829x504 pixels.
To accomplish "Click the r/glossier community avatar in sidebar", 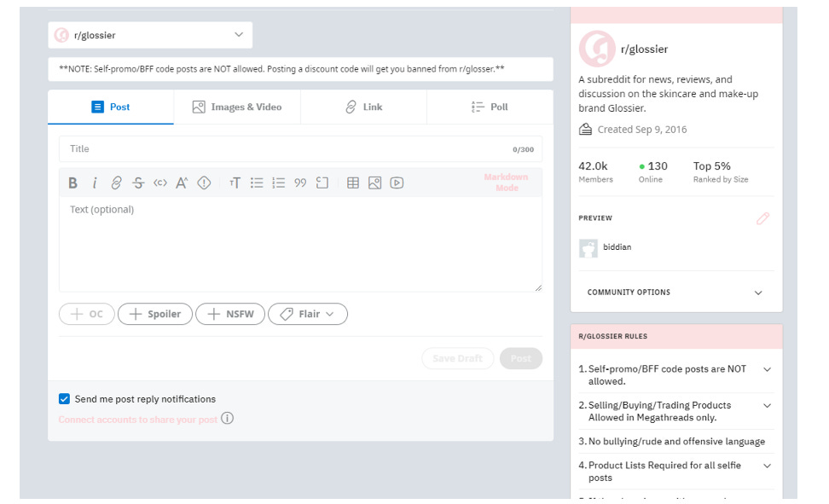I will [597, 49].
